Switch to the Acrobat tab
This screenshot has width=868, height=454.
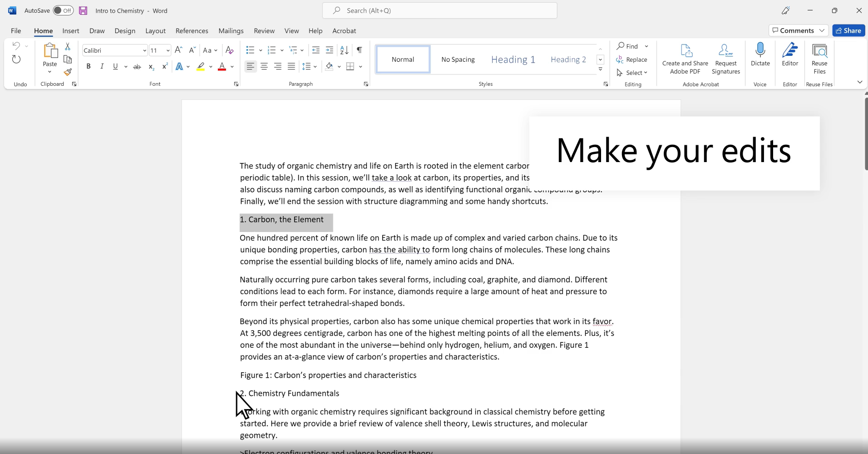coord(344,31)
